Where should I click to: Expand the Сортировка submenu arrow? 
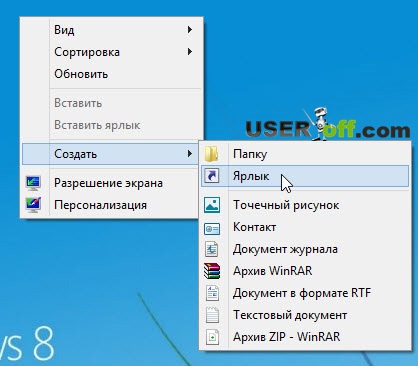(x=189, y=52)
